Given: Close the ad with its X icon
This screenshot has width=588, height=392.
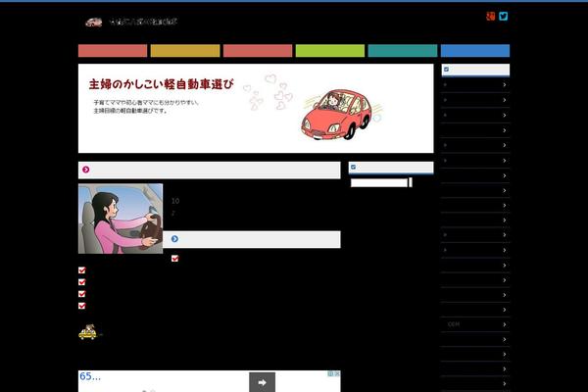Looking at the screenshot, I should 337,373.
